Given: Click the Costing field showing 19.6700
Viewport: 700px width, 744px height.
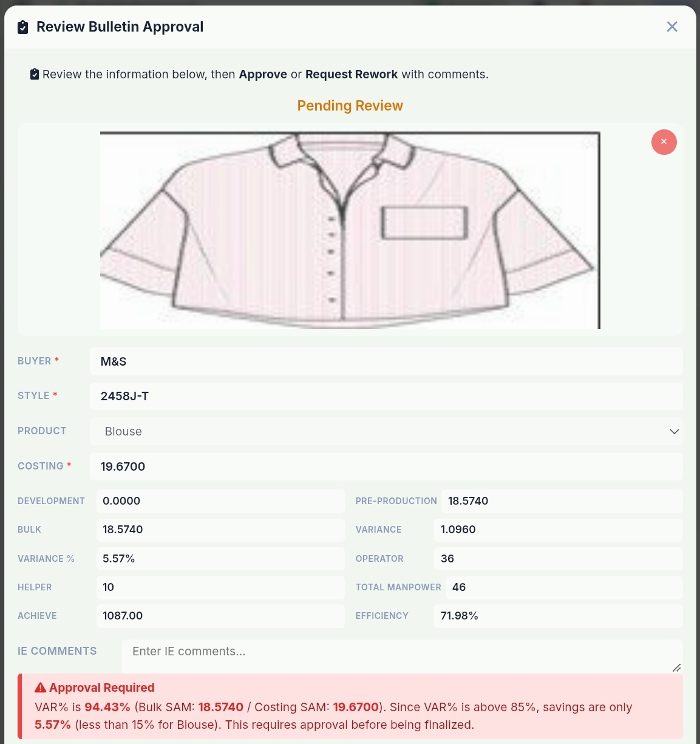Looking at the screenshot, I should 386,466.
